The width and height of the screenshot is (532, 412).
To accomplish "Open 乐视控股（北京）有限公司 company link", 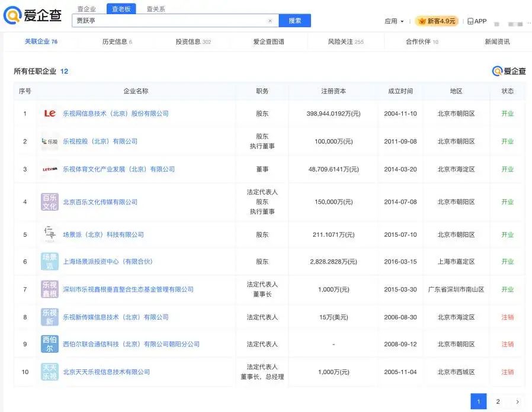I will [x=100, y=141].
